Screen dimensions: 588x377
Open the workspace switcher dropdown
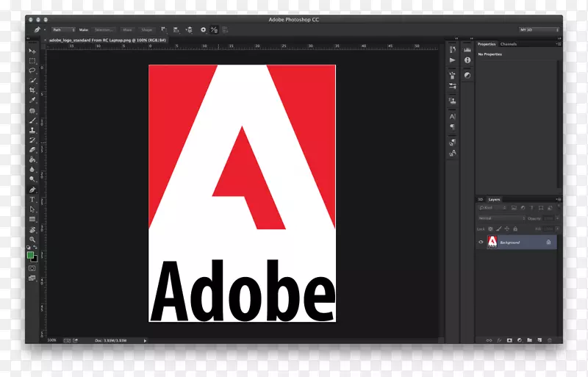click(x=539, y=29)
